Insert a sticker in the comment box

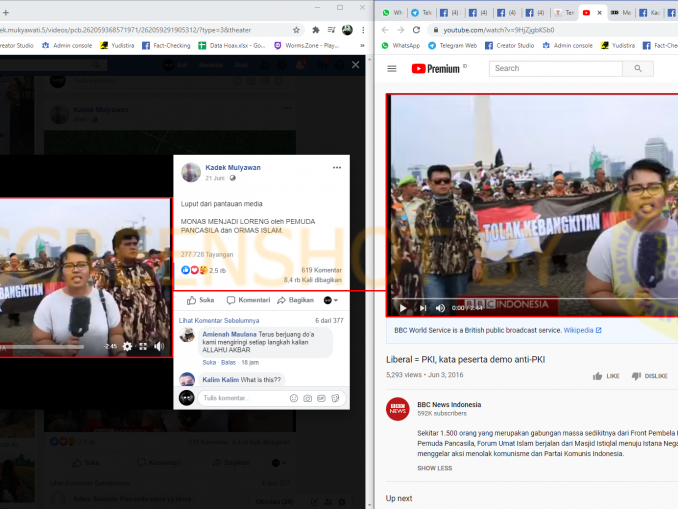(335, 398)
